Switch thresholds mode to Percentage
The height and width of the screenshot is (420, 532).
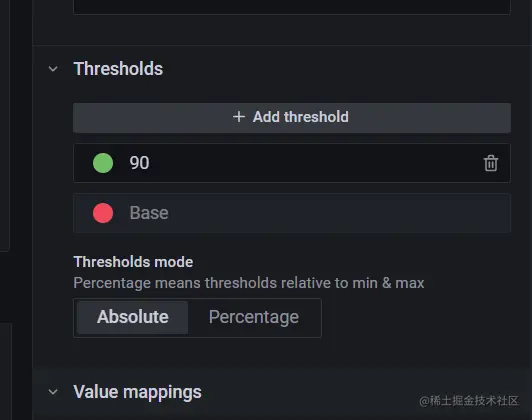(254, 317)
